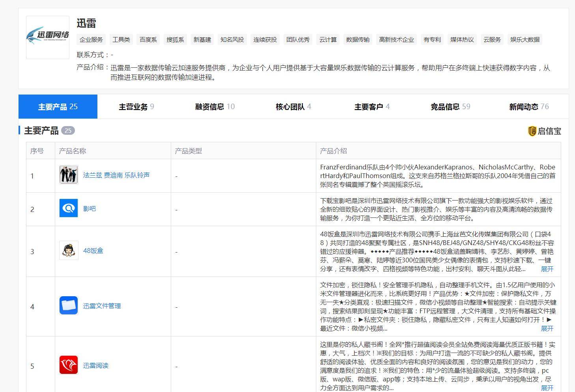The image size is (575, 392).
Task: Open the 主要客户 tab
Action: [x=372, y=106]
